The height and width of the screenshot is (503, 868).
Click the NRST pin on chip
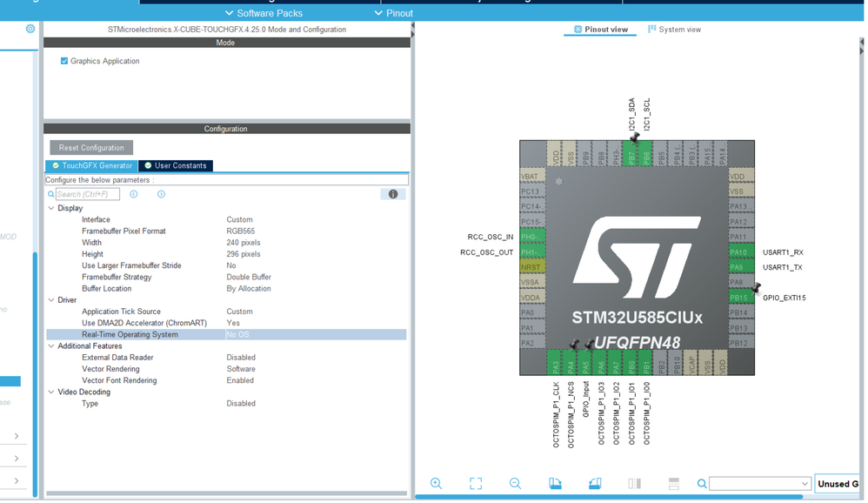[532, 267]
